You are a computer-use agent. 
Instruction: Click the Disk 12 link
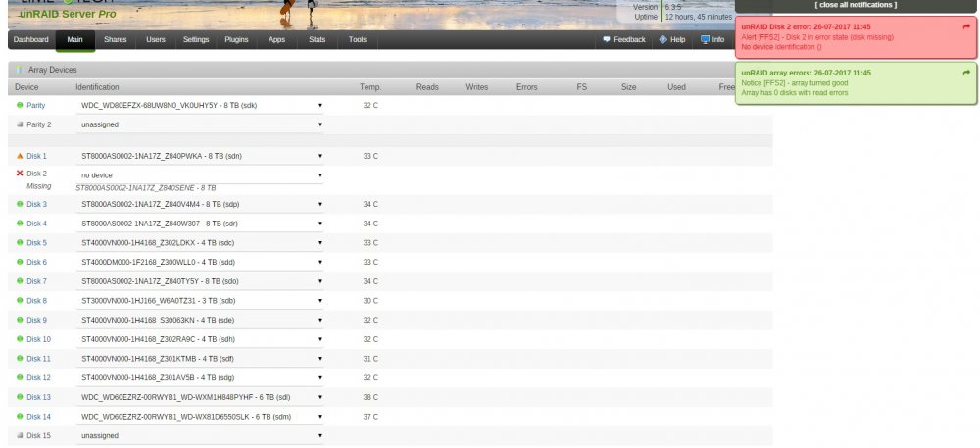click(38, 377)
